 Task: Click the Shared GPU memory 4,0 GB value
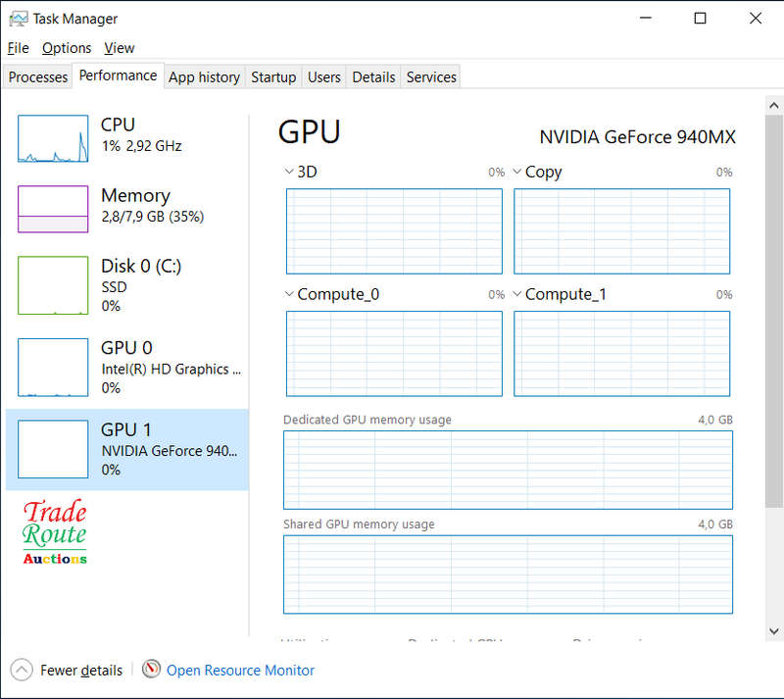point(715,524)
